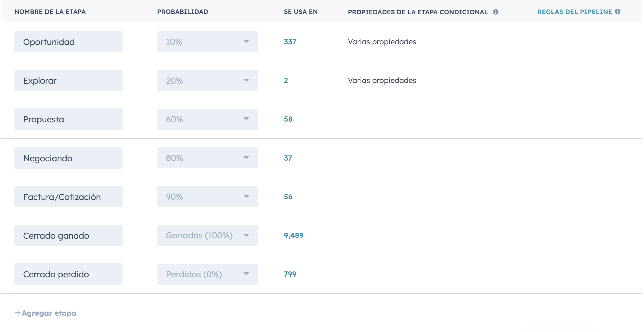
Task: Select the Cerrado ganado name field
Action: click(x=69, y=235)
